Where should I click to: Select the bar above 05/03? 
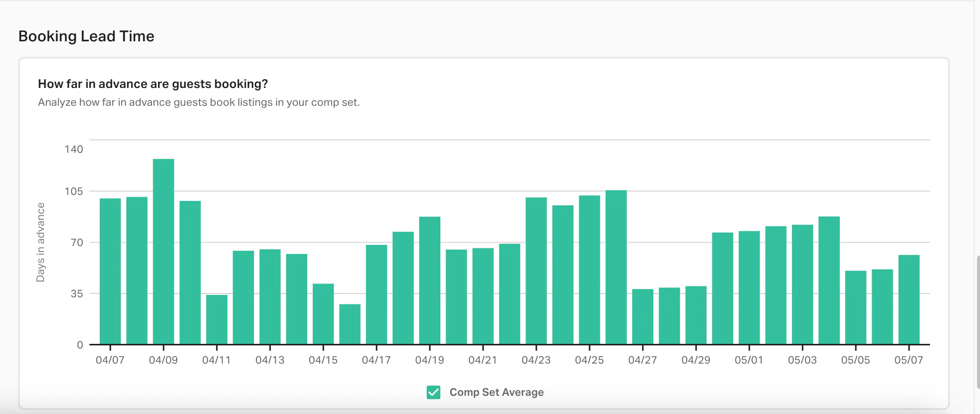tap(803, 285)
